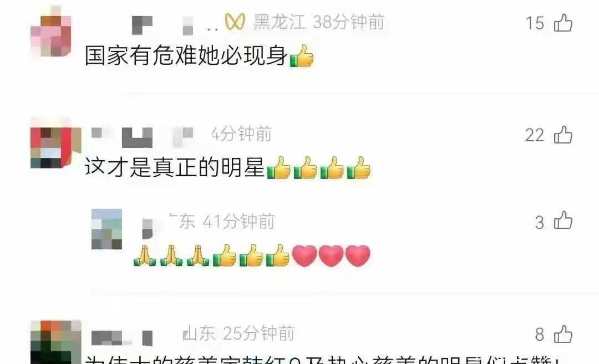599x364 pixels.
Task: Click the 山东 25分钟前 label
Action: point(238,334)
